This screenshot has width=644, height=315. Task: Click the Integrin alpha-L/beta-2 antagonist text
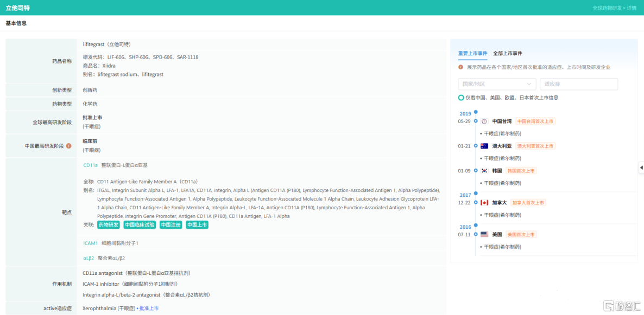[x=147, y=295]
